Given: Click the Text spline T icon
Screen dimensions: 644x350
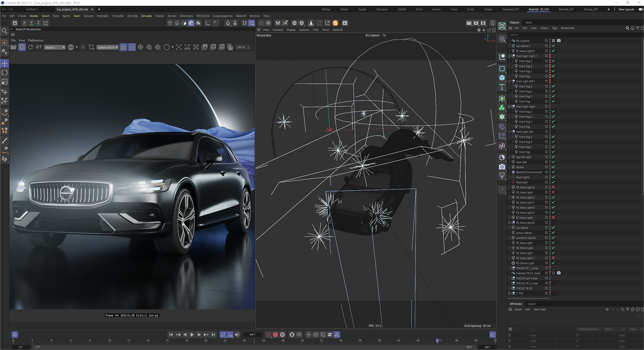Looking at the screenshot, I should point(502,87).
